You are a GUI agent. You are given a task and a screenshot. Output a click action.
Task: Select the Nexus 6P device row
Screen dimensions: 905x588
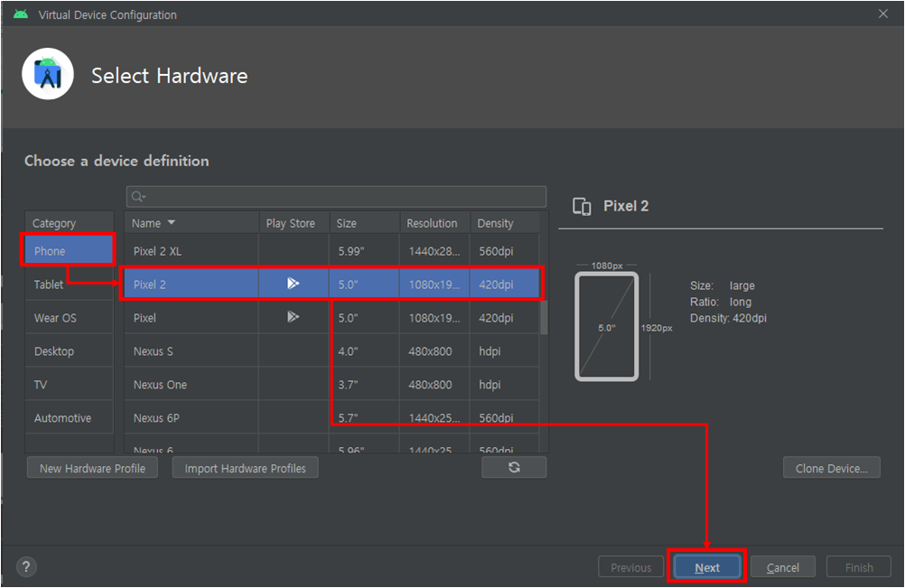(x=331, y=418)
